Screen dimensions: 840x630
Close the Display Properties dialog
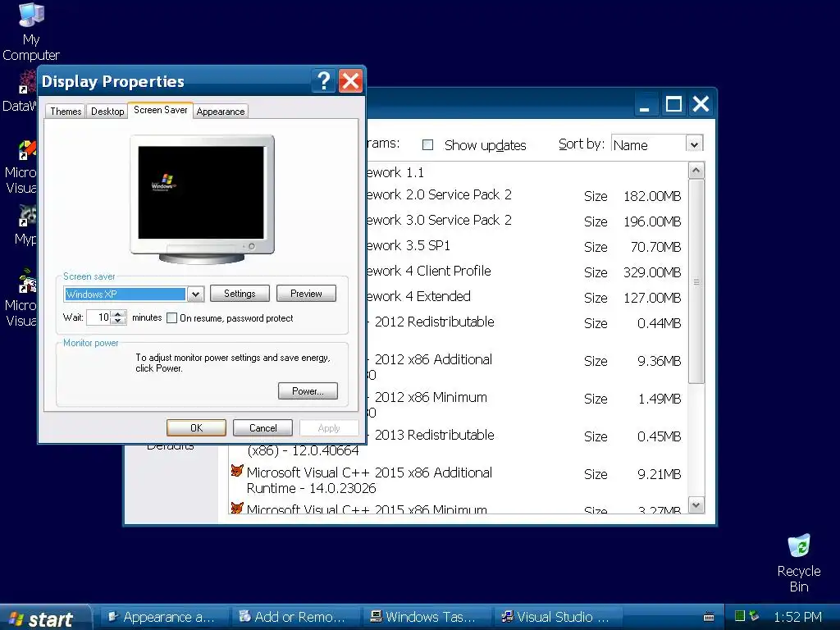(351, 81)
